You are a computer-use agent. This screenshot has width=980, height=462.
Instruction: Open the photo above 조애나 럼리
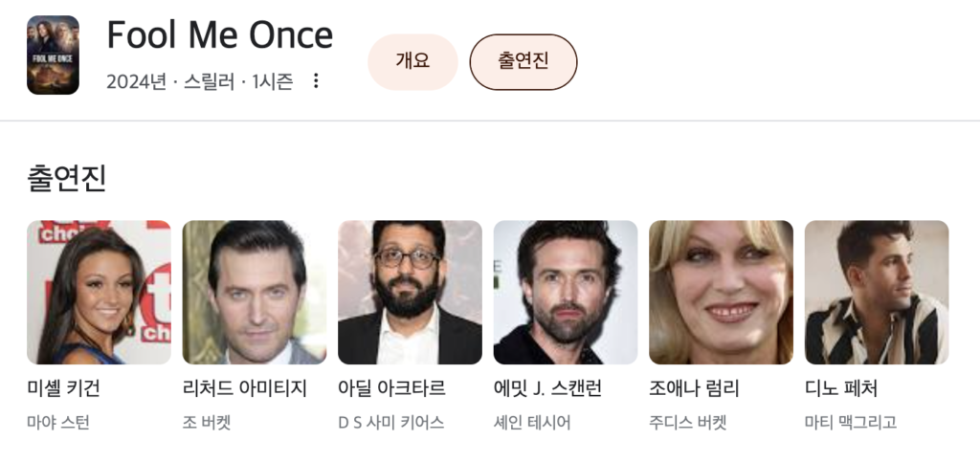721,292
